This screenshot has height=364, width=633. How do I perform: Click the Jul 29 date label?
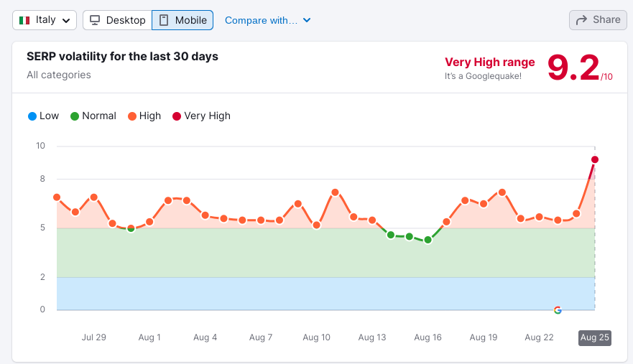click(93, 337)
